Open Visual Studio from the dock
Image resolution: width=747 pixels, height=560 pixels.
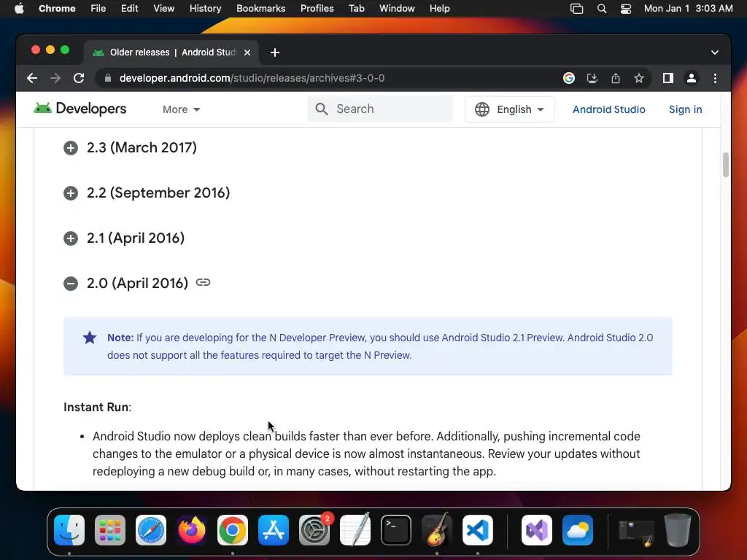tap(537, 530)
